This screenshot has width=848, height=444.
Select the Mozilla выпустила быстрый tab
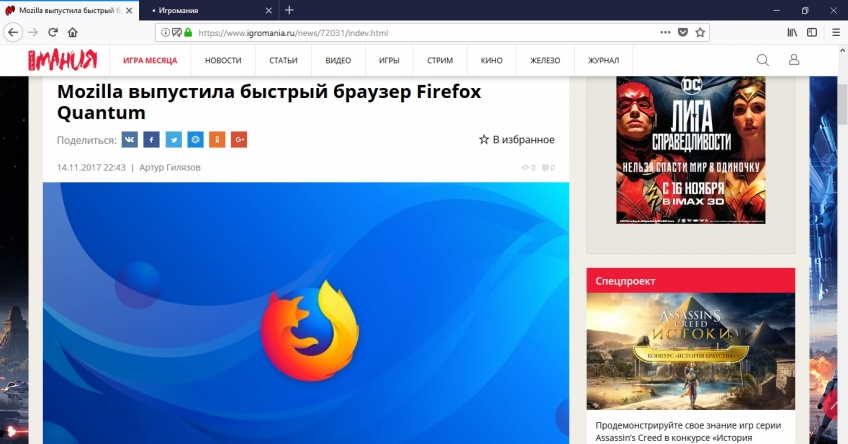tap(69, 10)
